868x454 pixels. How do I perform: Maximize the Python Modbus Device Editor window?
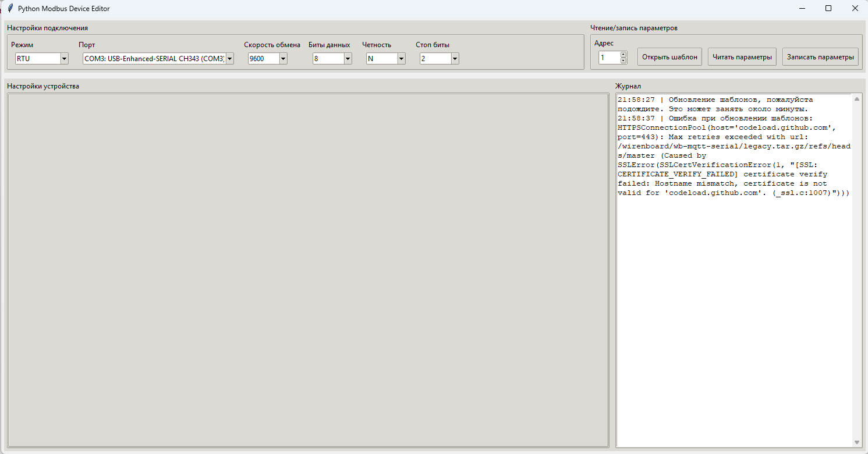tap(828, 8)
